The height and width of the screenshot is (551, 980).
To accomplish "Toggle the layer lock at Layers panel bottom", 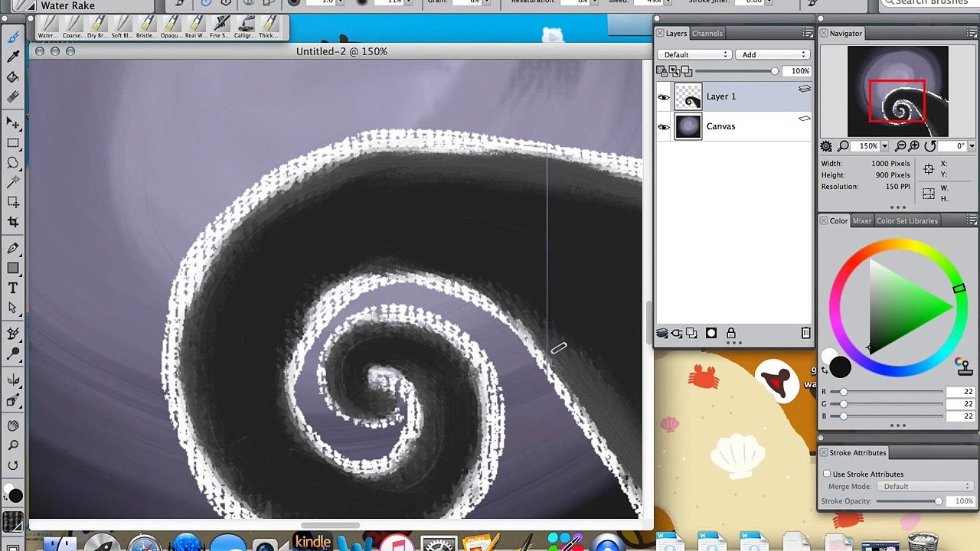I will tap(731, 334).
